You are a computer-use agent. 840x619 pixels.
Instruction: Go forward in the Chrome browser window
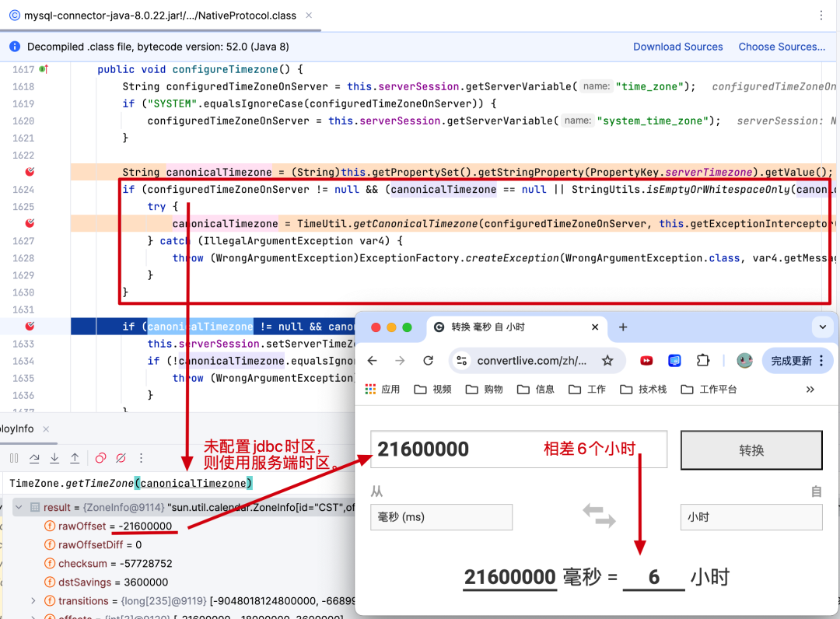[401, 360]
